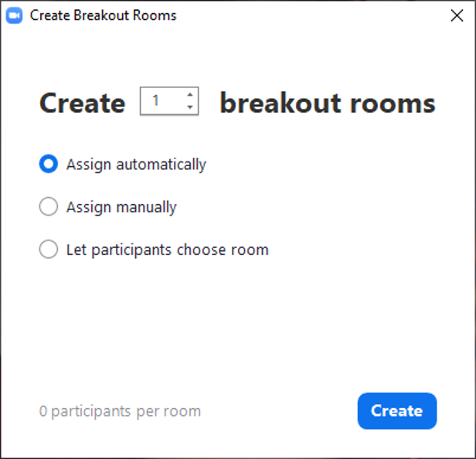Click empty title bar space left of the X
Screen dimensions: 476x459
[309, 15]
